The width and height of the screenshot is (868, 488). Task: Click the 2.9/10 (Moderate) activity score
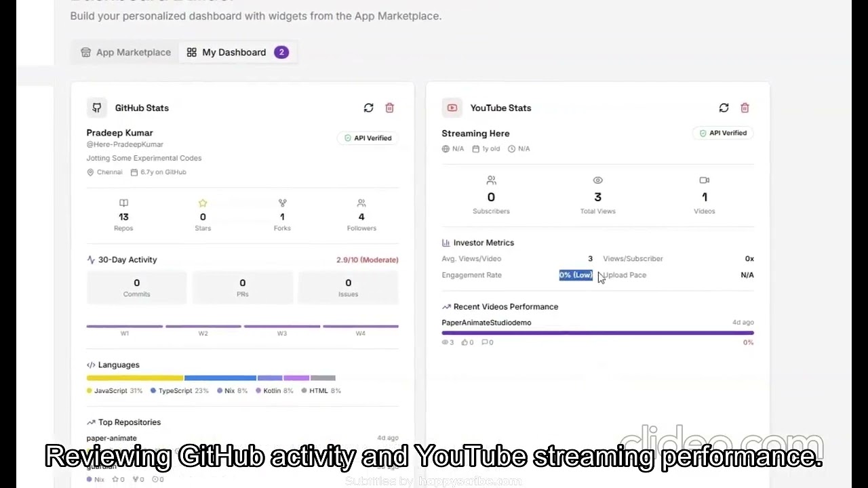tap(368, 260)
